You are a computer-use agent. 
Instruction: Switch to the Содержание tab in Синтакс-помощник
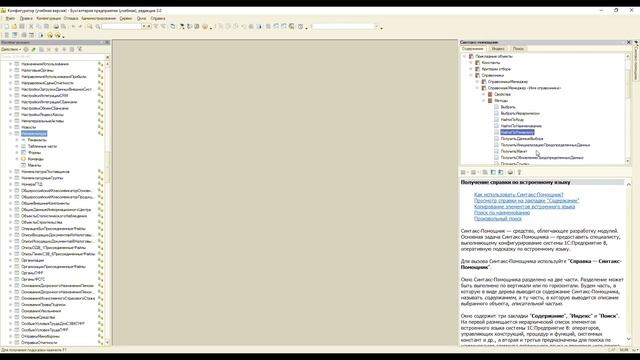[x=473, y=49]
